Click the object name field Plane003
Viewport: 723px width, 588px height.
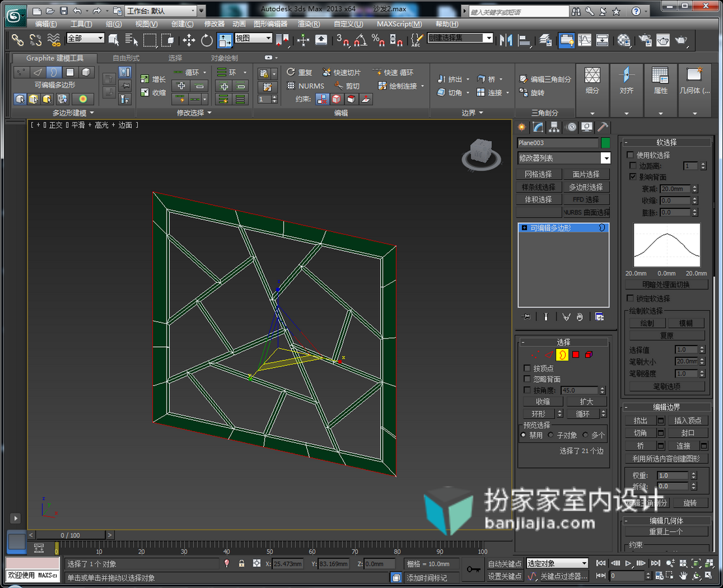click(x=558, y=143)
